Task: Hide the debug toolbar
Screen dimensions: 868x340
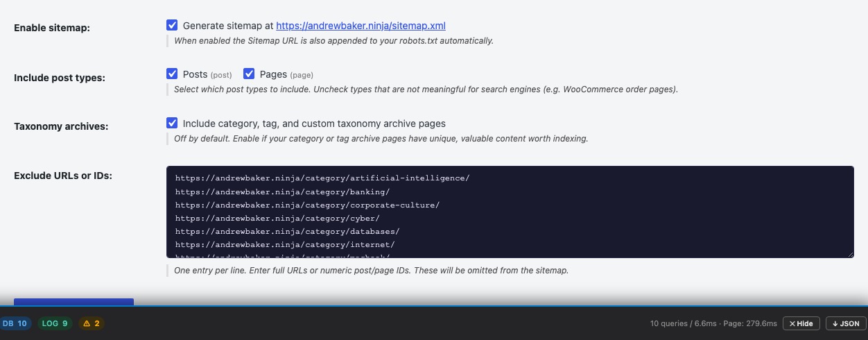Action: pyautogui.click(x=801, y=323)
